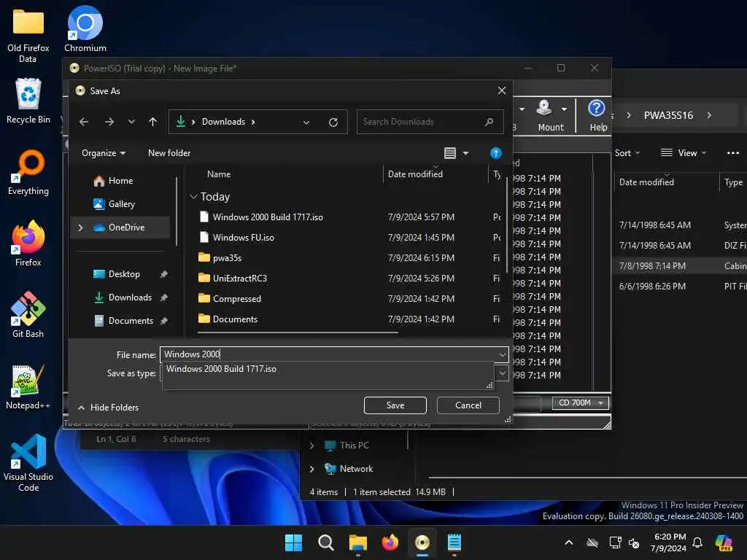747x560 pixels.
Task: Open taskbar Search
Action: 325,542
